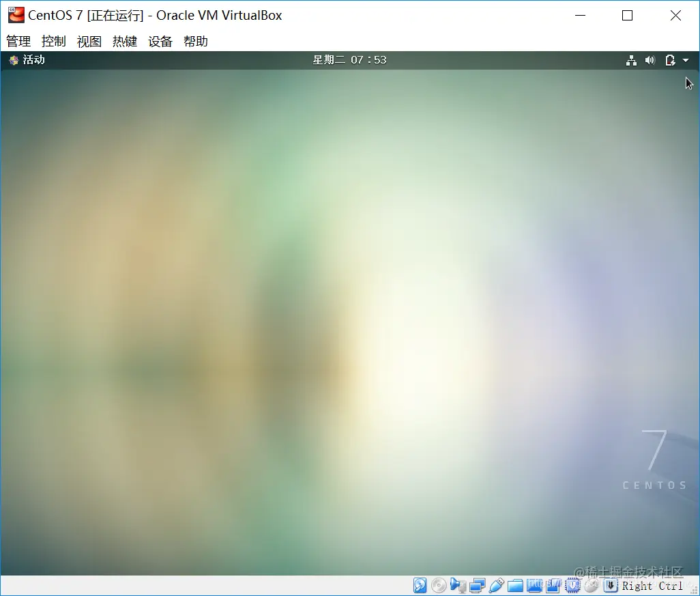Open the clock showing 星期二 07:53
Image resolution: width=700 pixels, height=596 pixels.
click(349, 60)
